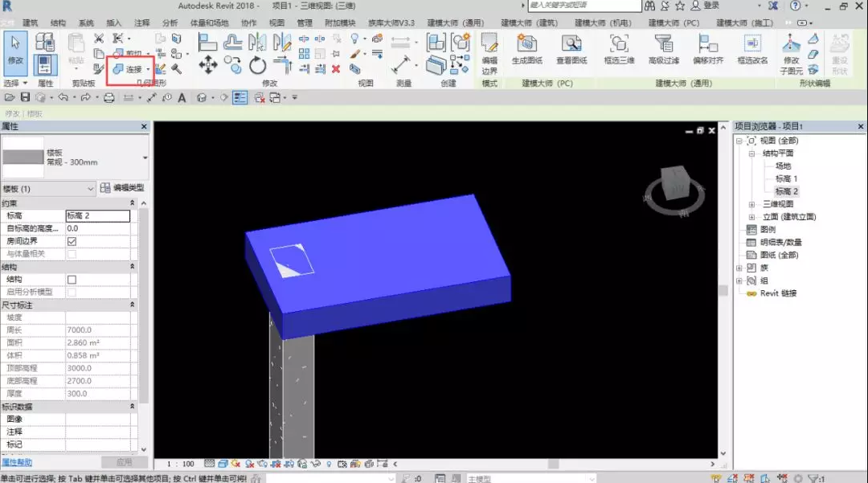Image resolution: width=868 pixels, height=483 pixels.
Task: Enable the 结构 checkbox
Action: tap(72, 280)
